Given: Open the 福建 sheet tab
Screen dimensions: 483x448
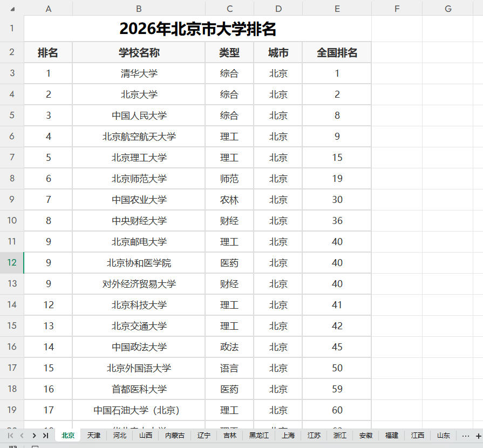Looking at the screenshot, I should point(391,435).
